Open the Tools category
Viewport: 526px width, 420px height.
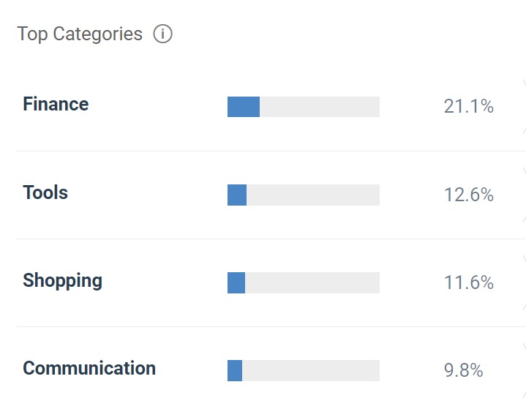pos(45,192)
